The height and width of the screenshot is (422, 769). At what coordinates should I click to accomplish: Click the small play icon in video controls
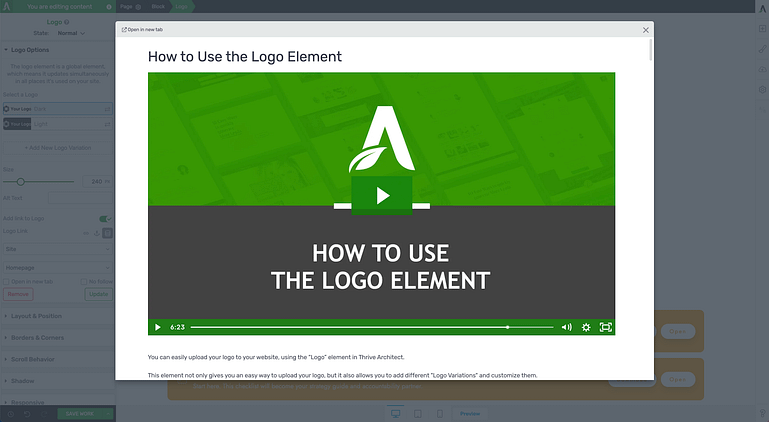tap(158, 327)
